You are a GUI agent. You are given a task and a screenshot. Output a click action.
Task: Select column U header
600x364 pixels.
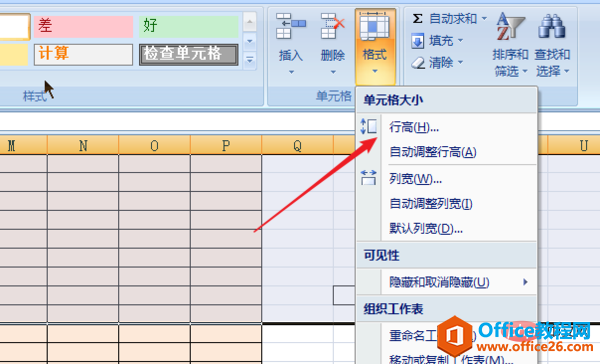coord(574,145)
